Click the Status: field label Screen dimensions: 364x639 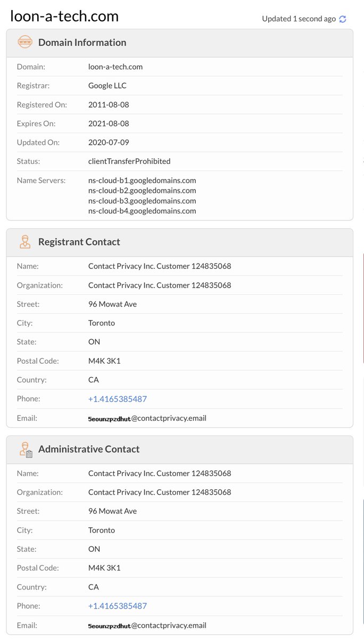(x=28, y=161)
